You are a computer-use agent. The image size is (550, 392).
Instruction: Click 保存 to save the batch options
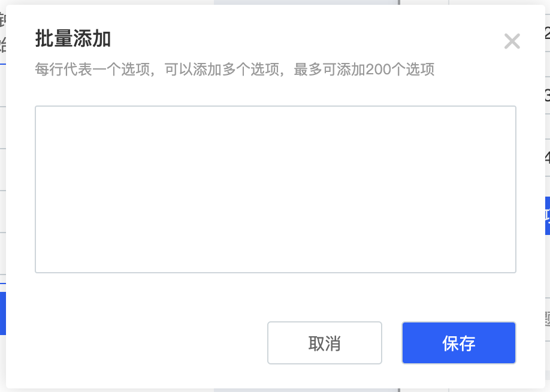tap(459, 343)
